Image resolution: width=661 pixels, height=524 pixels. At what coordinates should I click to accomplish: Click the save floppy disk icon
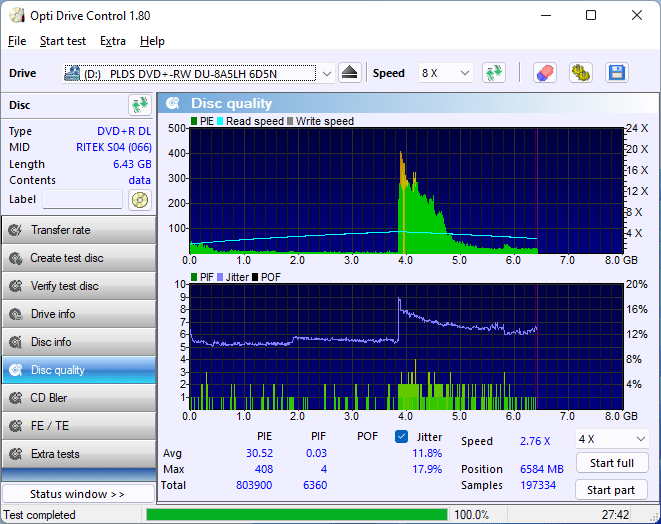tap(616, 73)
